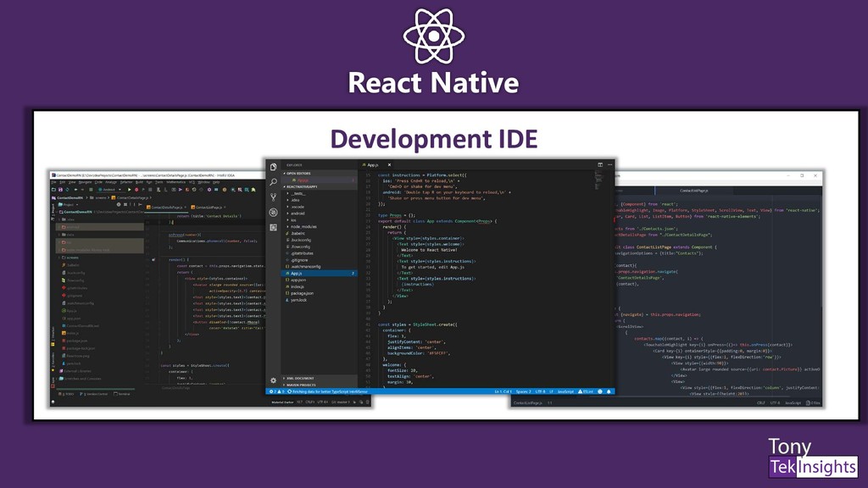The width and height of the screenshot is (868, 488).
Task: Open VS Code editor More Actions ellipsis
Action: click(609, 164)
